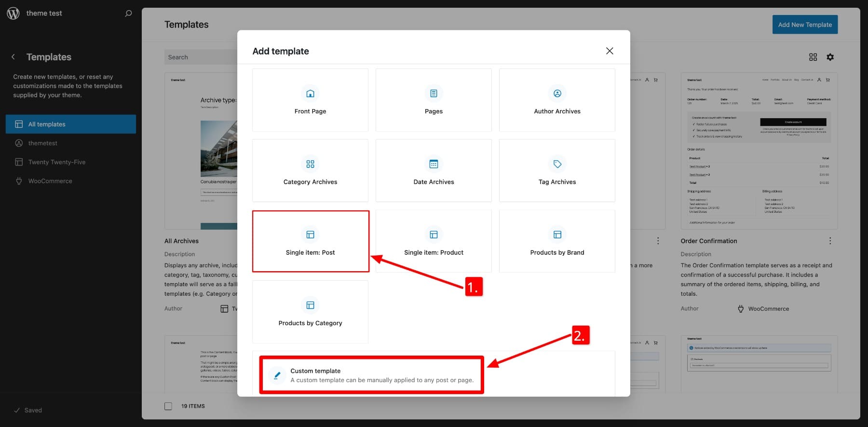The image size is (868, 427).
Task: Open the WordPress logo dashboard link
Action: tap(13, 13)
